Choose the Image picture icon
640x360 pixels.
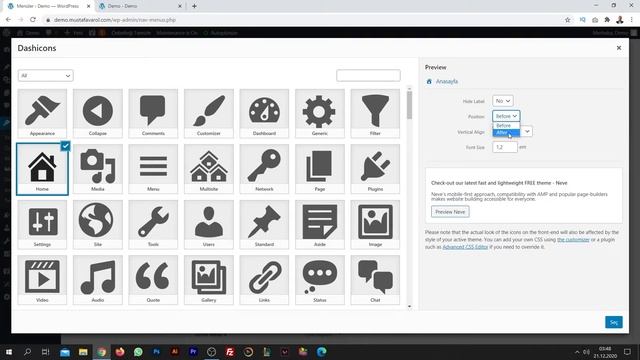375,224
